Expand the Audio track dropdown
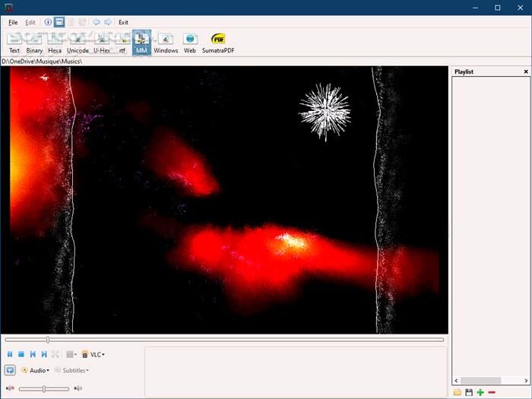 tap(36, 370)
